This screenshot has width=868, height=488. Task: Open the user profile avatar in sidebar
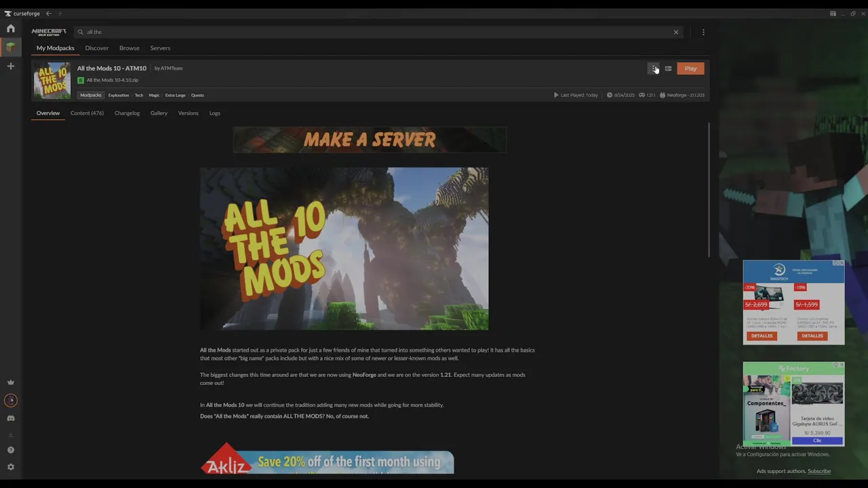[x=10, y=401]
